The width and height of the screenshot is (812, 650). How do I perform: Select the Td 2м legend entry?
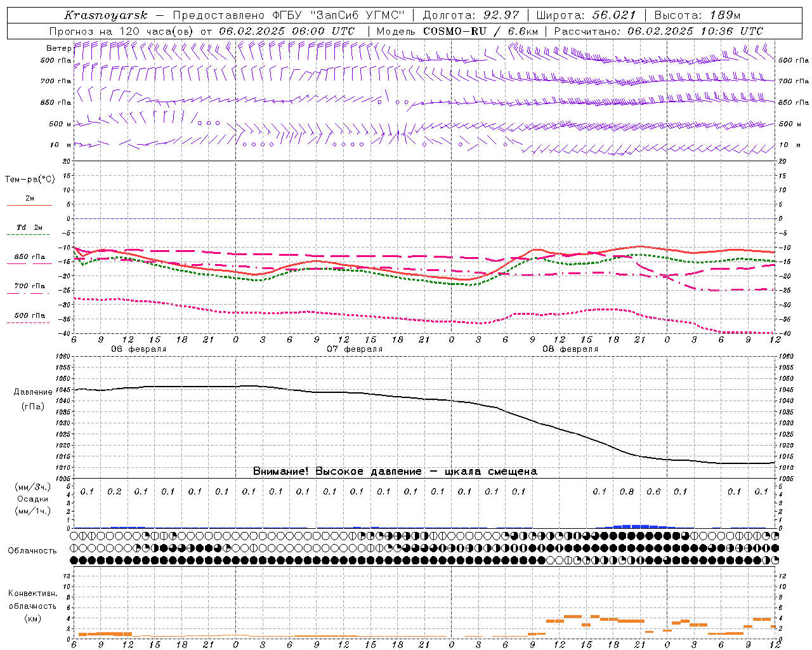click(30, 227)
